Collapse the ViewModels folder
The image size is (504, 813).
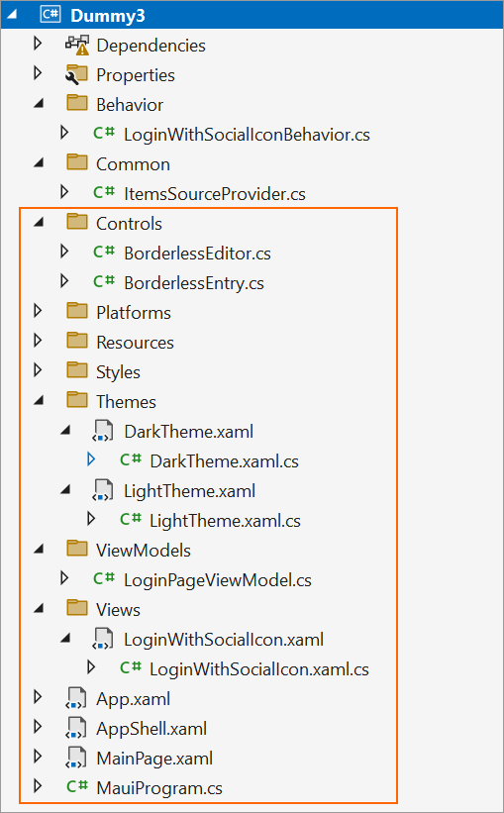tap(39, 550)
